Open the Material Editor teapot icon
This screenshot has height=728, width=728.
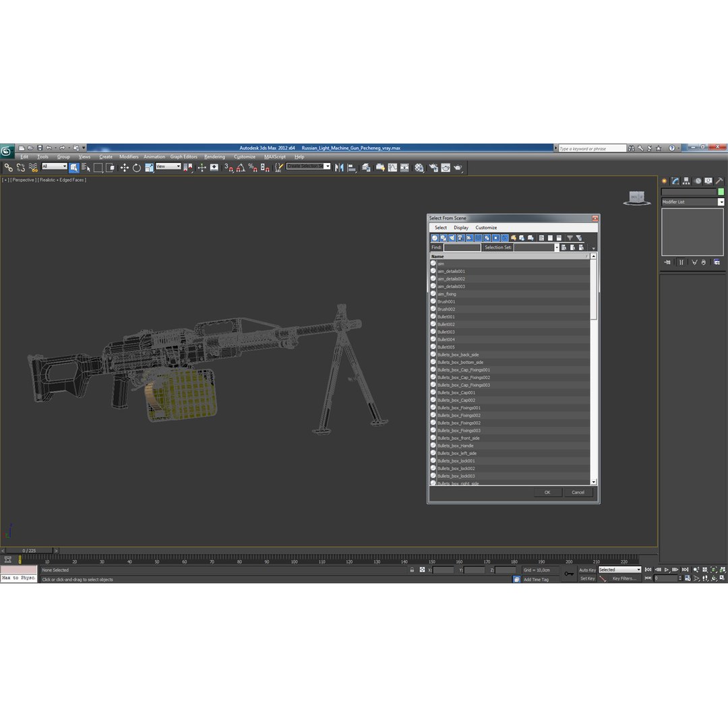tap(419, 168)
